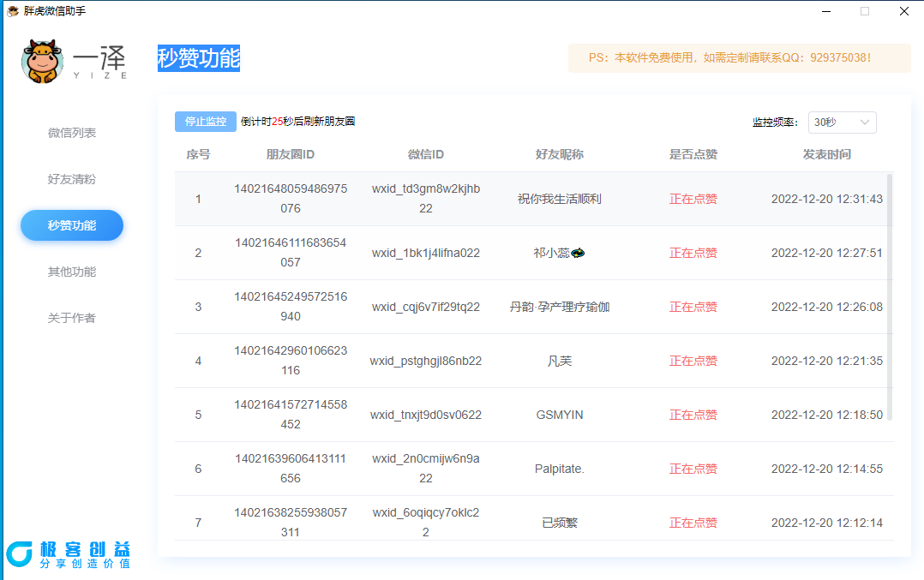Click the 极客创益 logo at bottom left
Viewport: 924px width, 580px height.
[x=69, y=555]
